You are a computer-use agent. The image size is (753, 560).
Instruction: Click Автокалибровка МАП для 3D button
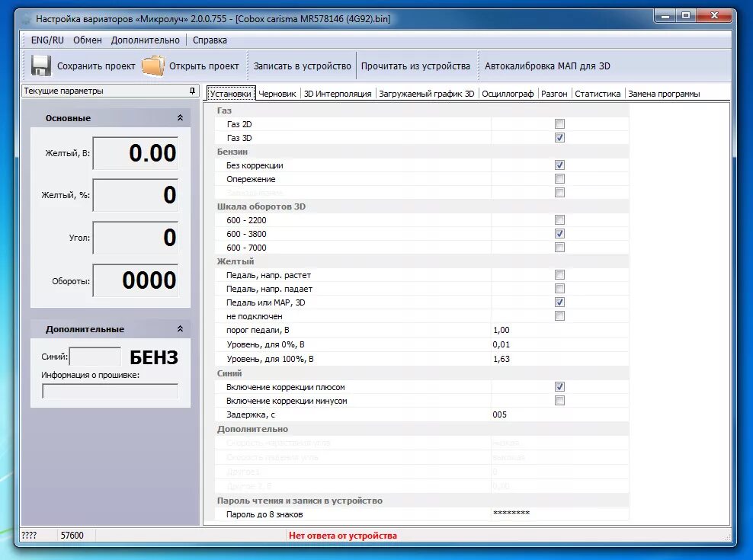pos(547,66)
